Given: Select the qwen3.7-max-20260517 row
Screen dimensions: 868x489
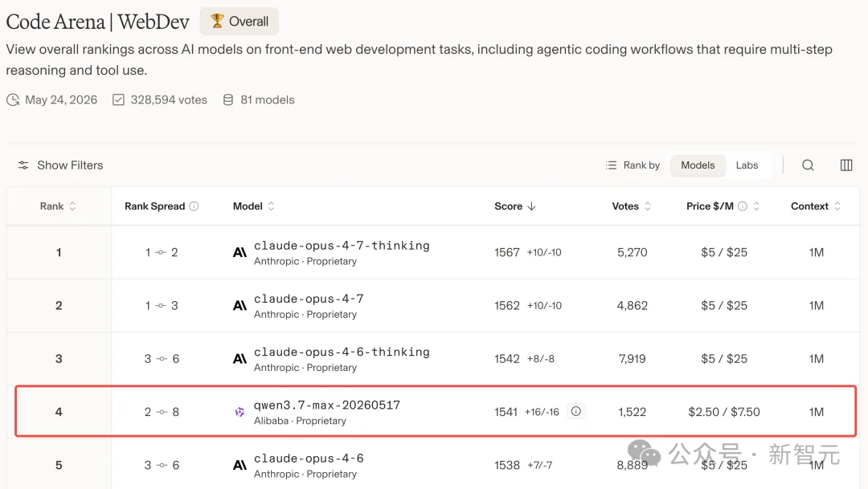Looking at the screenshot, I should (436, 412).
